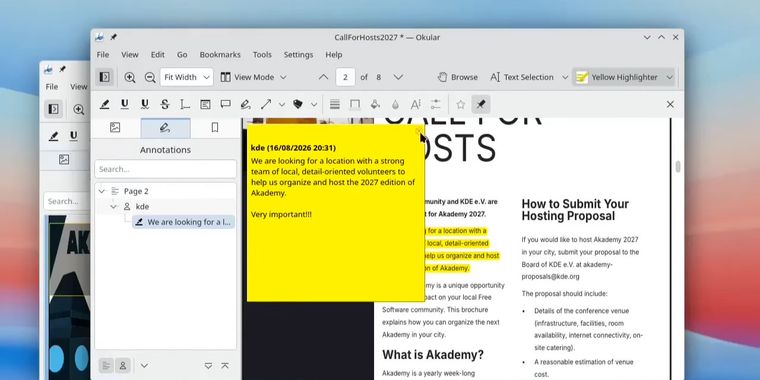
Task: Select the Highlighter annotation tool
Action: 104,104
